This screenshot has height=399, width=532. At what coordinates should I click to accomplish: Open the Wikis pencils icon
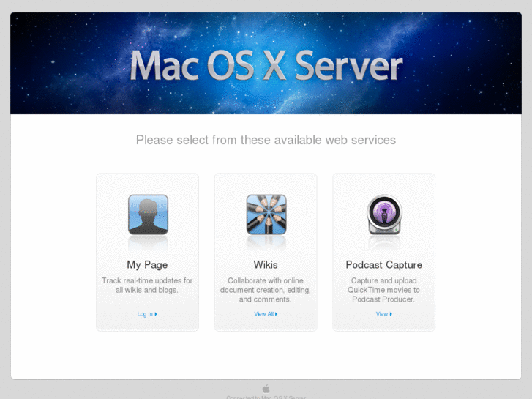pyautogui.click(x=266, y=215)
